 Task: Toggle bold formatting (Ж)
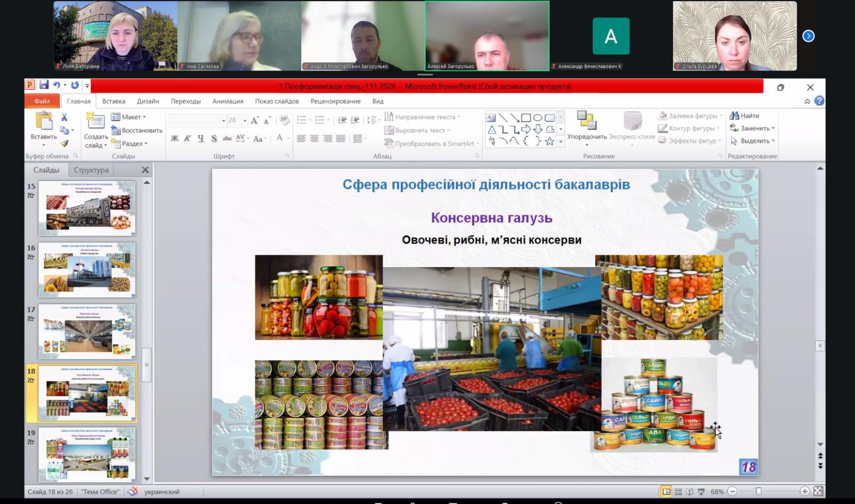(x=175, y=139)
